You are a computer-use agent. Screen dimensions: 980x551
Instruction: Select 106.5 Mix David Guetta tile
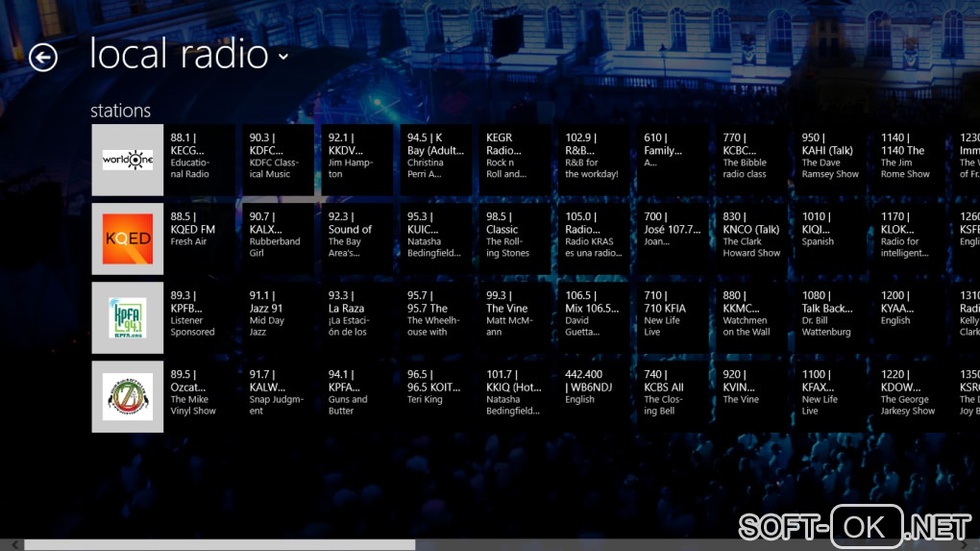pos(594,317)
